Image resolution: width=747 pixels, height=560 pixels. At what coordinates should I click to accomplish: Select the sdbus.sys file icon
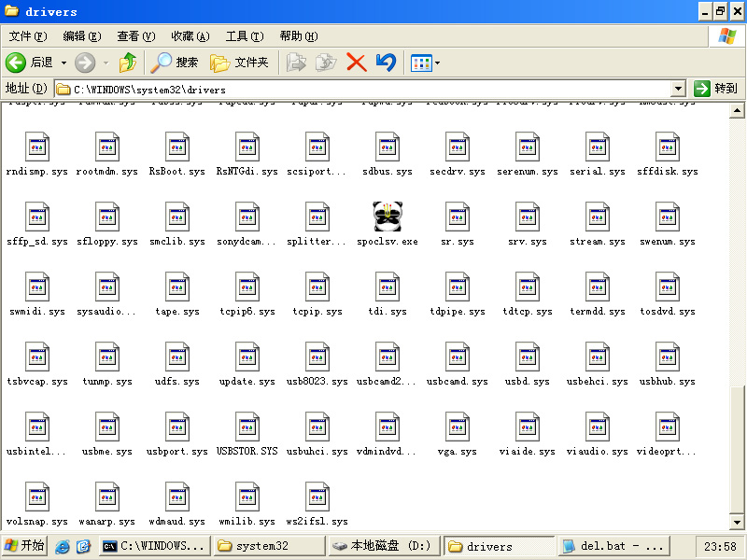(388, 147)
